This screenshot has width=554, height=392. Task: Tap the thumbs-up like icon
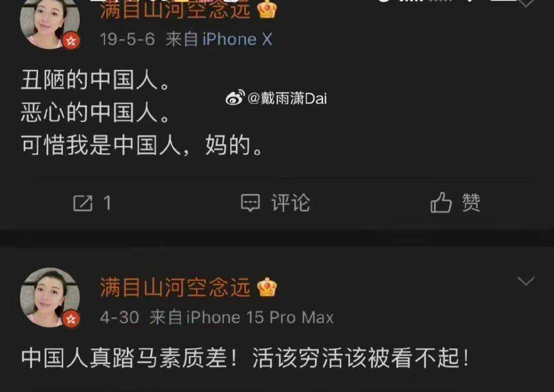pos(441,202)
